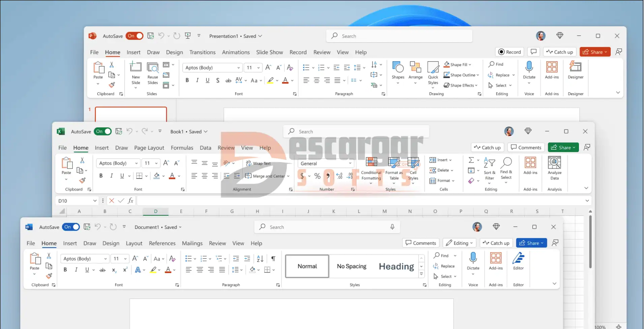Screen dimensions: 644x329
Task: Collapse the PowerPoint ribbon with the chevron
Action: [618, 92]
